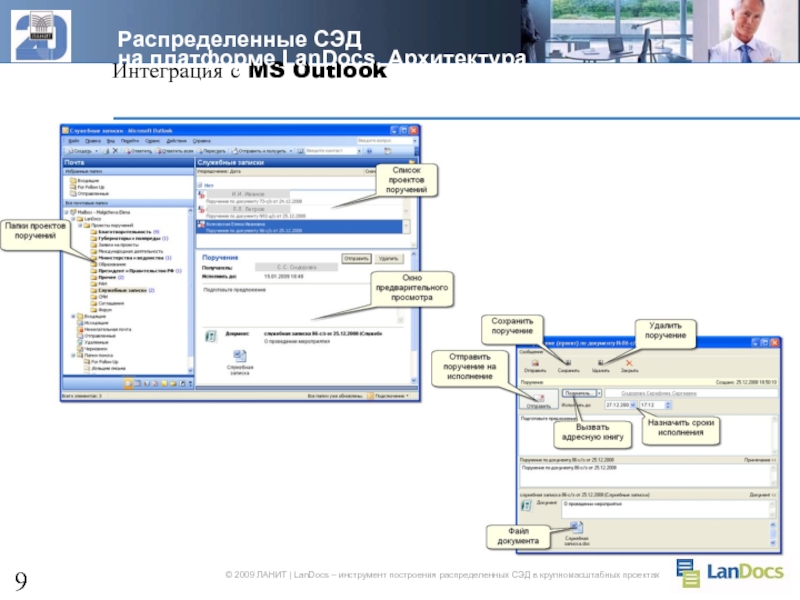Open the Сервис menu in Outlook

coord(153,141)
